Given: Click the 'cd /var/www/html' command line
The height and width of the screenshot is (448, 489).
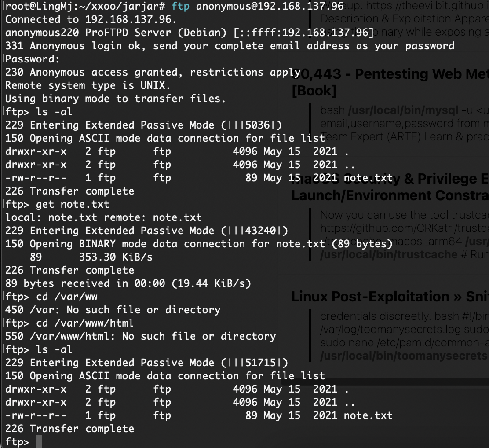Looking at the screenshot, I should click(x=85, y=323).
